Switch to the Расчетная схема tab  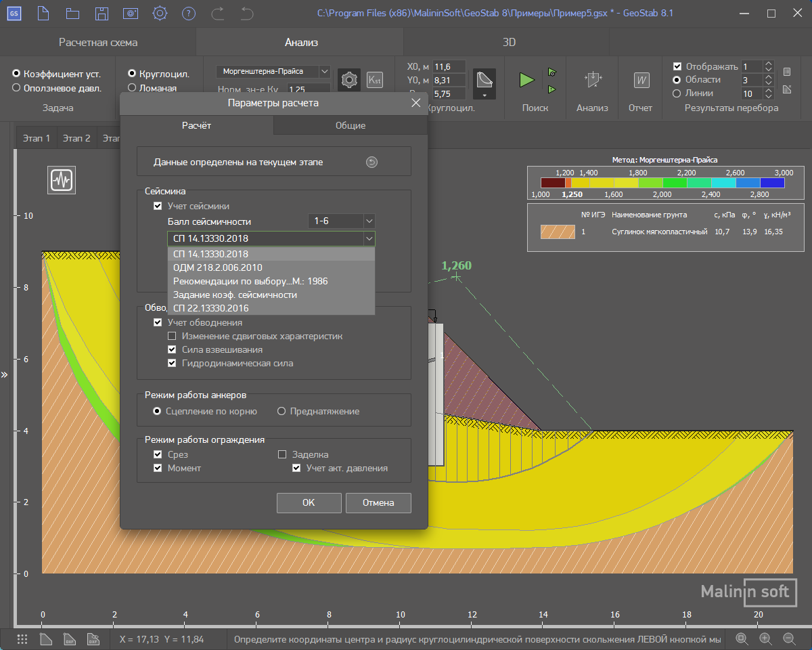[98, 42]
